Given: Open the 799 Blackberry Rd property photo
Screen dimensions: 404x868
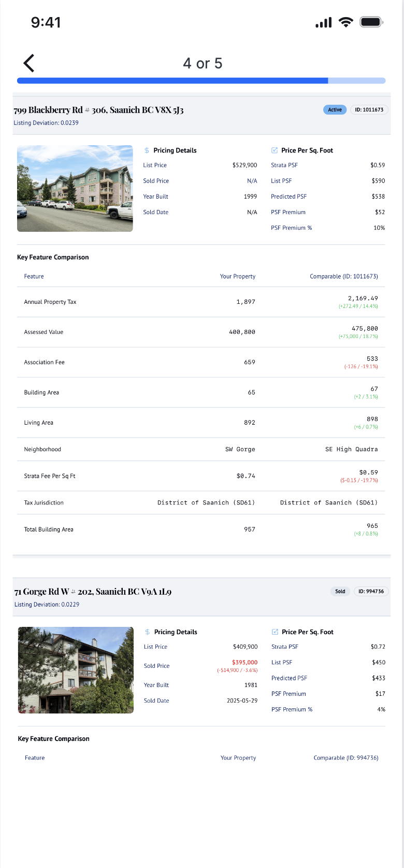Looking at the screenshot, I should pos(75,188).
